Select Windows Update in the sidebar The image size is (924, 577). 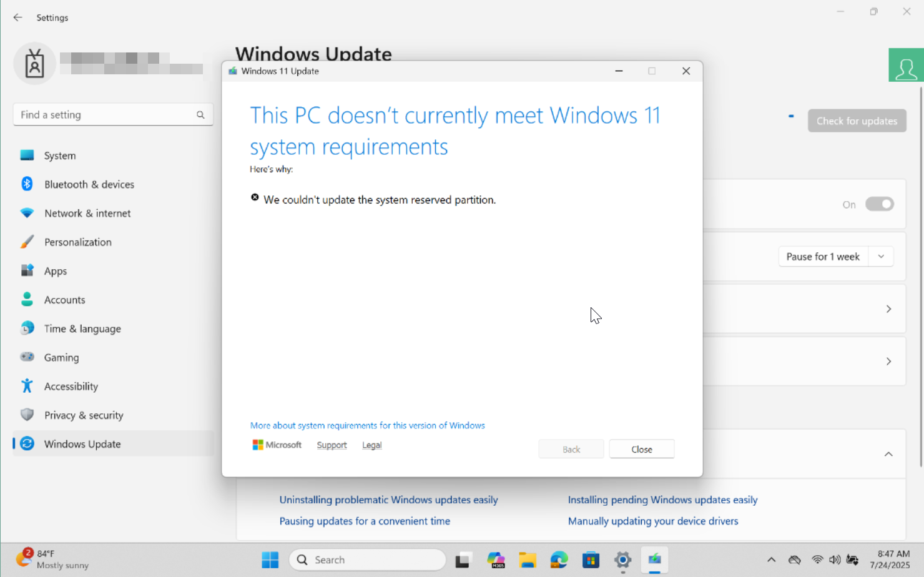(x=113, y=444)
